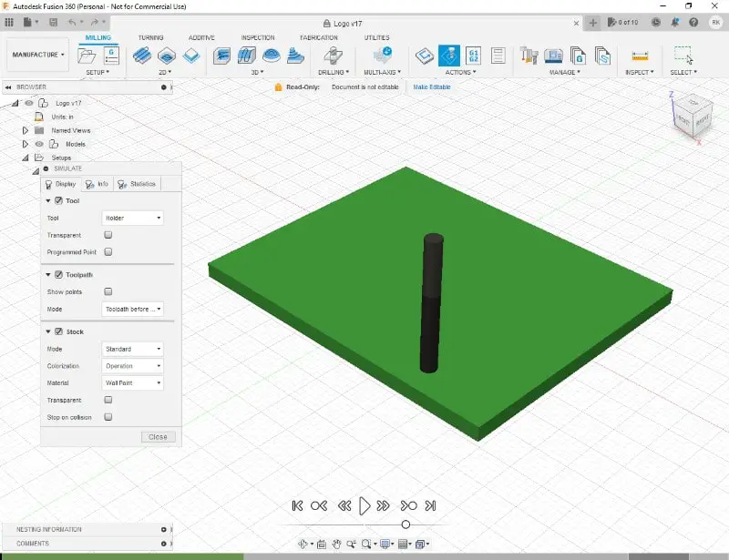Enable the Programmed Point checkbox
729x560 pixels.
click(108, 251)
